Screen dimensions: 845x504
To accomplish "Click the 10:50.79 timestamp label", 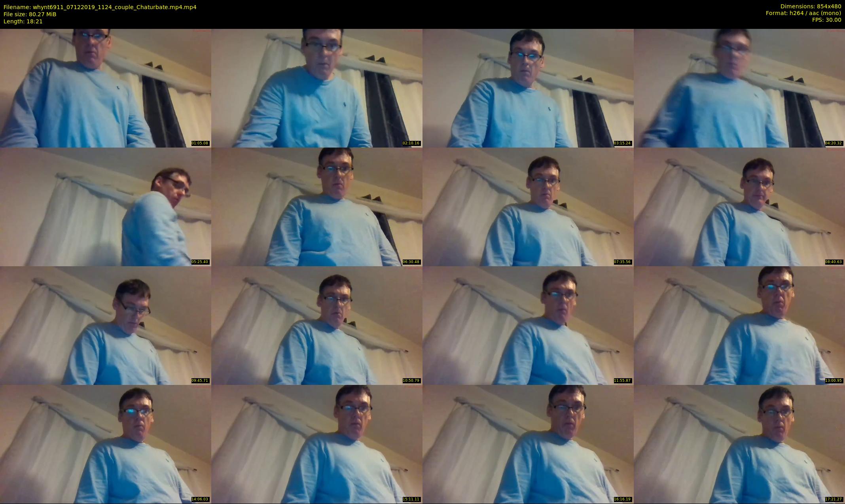I will [x=411, y=381].
